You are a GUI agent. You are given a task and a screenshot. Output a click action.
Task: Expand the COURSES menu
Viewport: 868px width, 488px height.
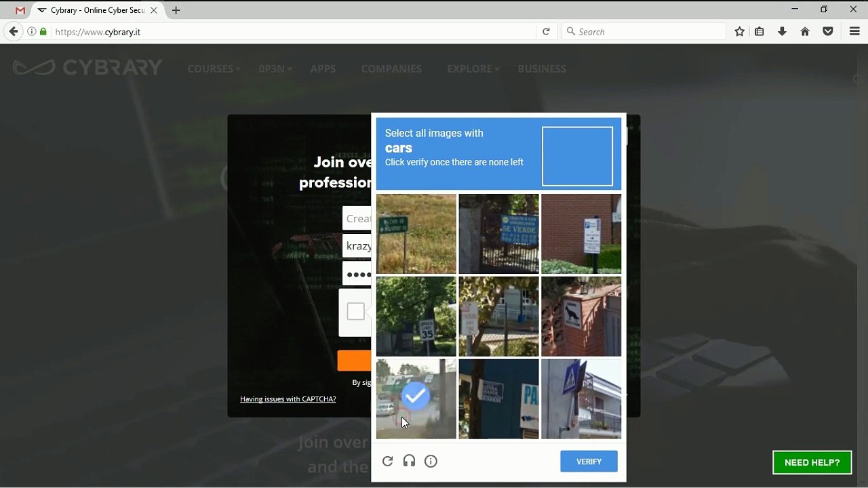pyautogui.click(x=214, y=69)
